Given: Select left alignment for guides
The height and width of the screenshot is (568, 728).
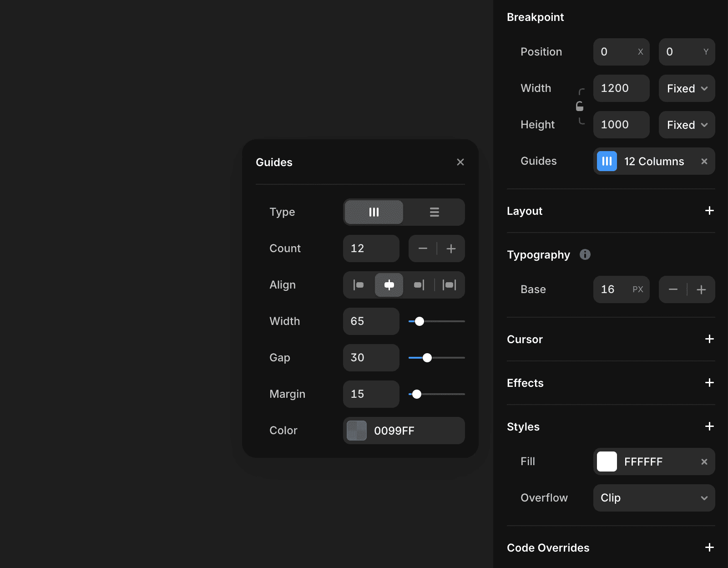Looking at the screenshot, I should tap(359, 285).
